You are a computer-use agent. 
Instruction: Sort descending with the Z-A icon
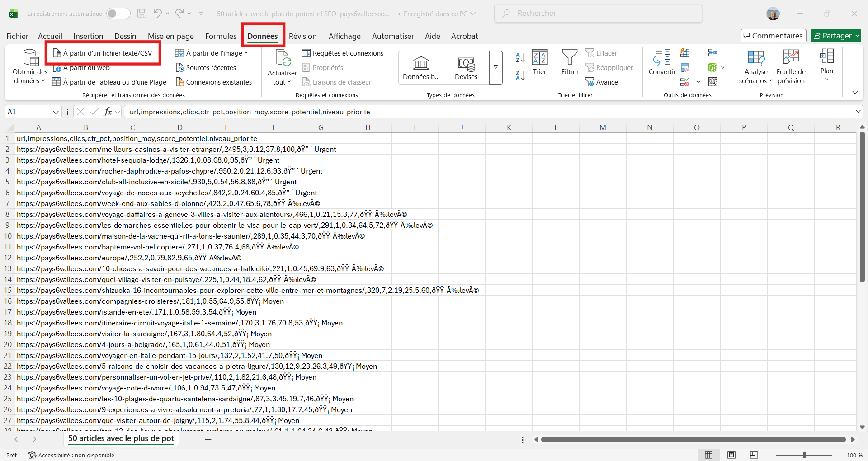point(520,75)
